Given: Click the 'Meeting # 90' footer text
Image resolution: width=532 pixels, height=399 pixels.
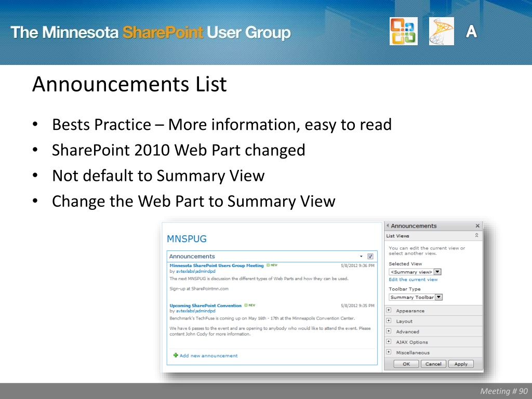Looking at the screenshot, I should tap(503, 391).
